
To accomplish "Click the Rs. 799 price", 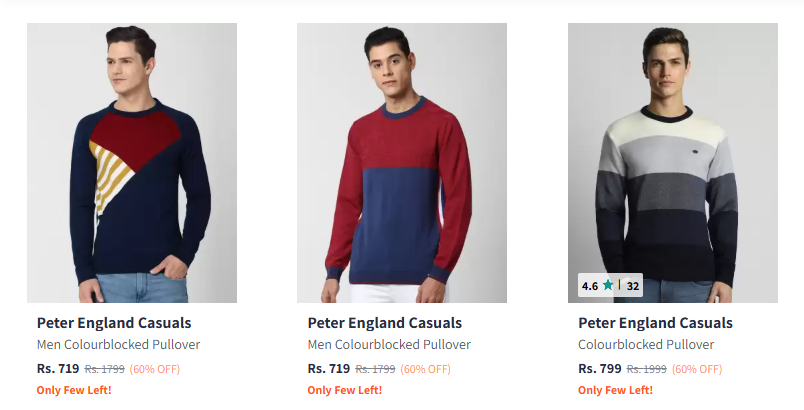I will pyautogui.click(x=600, y=368).
